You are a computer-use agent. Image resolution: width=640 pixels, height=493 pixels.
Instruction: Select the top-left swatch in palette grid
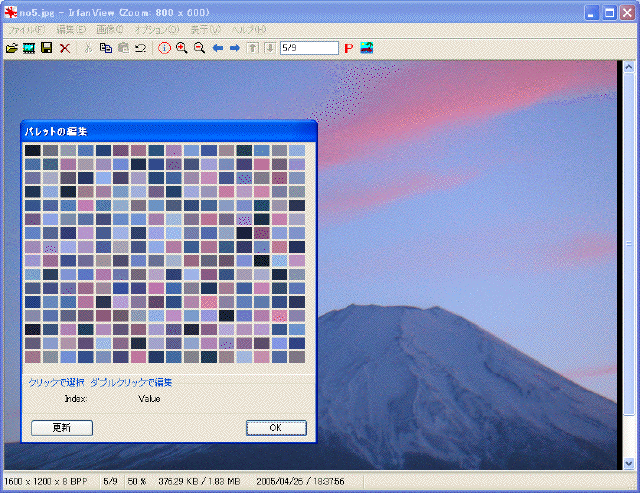[x=33, y=150]
